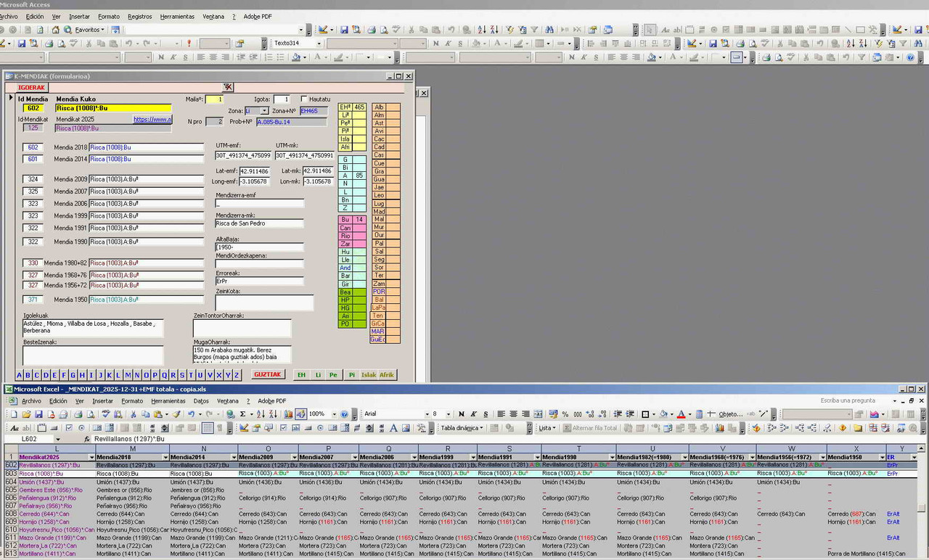Save the workbook with the Excel Save icon
Image resolution: width=929 pixels, height=560 pixels.
click(38, 414)
